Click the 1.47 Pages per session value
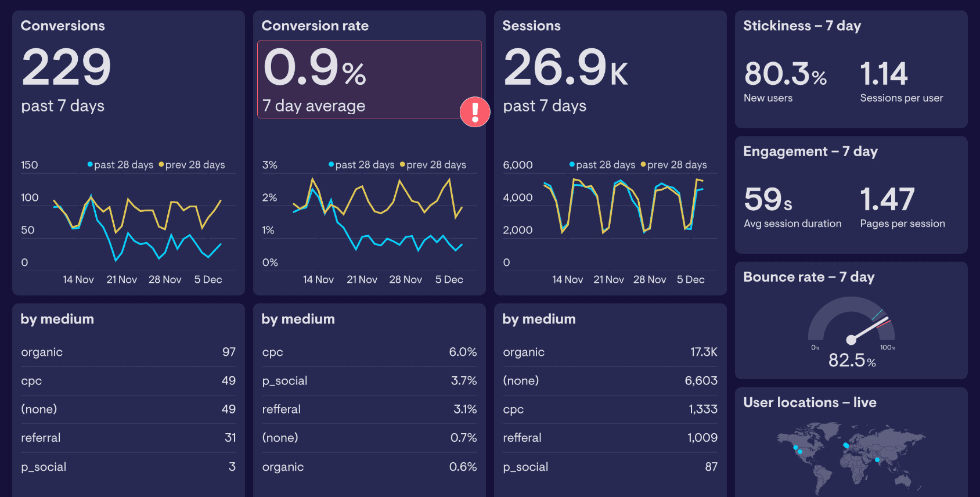The height and width of the screenshot is (497, 980). (x=887, y=199)
